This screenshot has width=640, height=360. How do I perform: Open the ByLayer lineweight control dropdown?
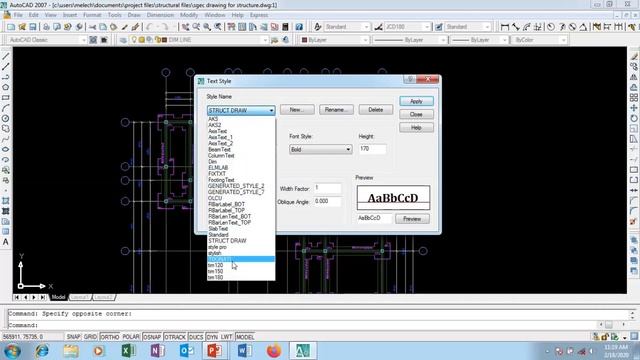click(504, 40)
